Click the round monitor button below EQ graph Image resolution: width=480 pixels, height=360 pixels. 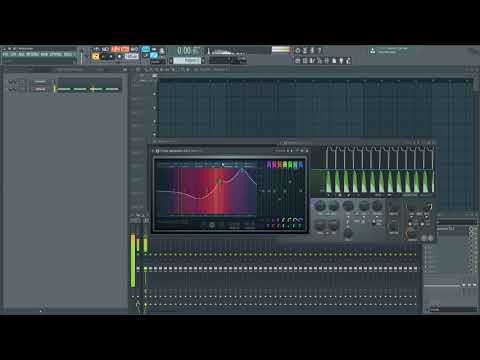click(x=212, y=225)
